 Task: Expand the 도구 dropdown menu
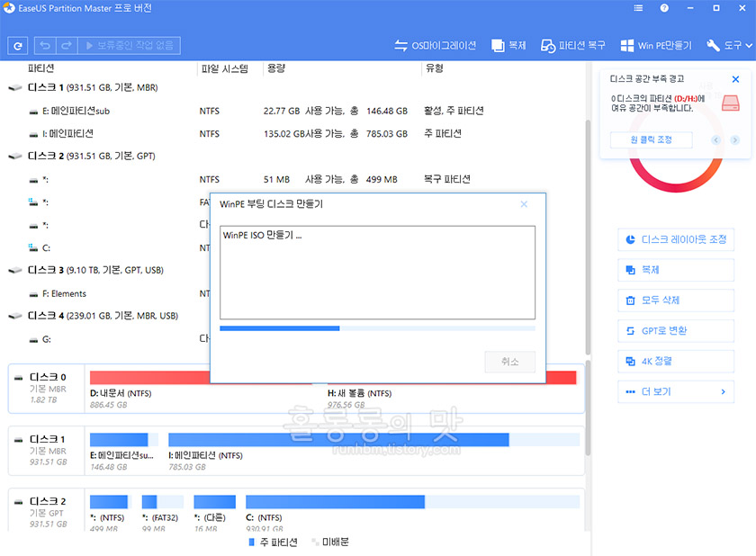coord(729,45)
